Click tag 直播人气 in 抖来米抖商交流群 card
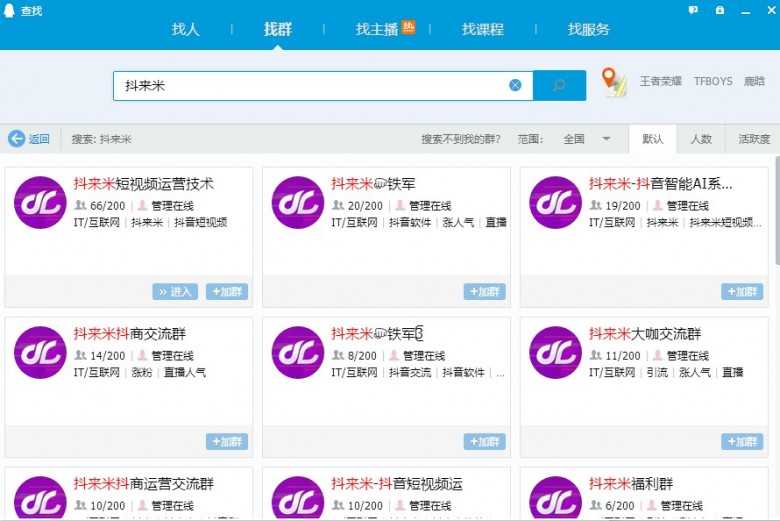Screen dimensions: 780x521 coord(185,372)
